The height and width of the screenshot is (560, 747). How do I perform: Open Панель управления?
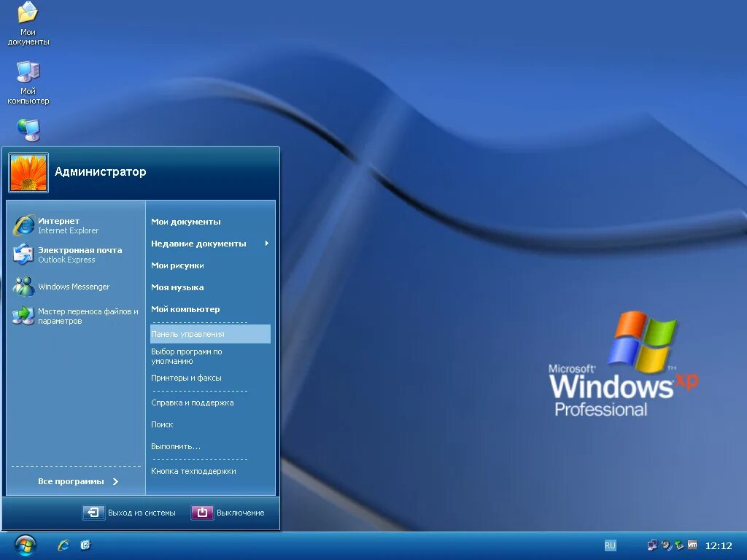coord(210,334)
